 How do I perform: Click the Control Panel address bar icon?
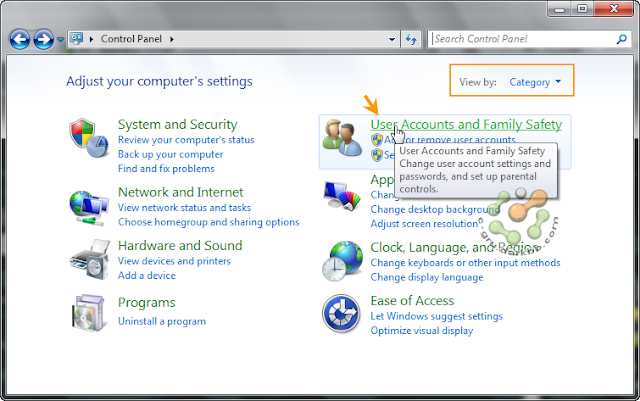coord(76,39)
